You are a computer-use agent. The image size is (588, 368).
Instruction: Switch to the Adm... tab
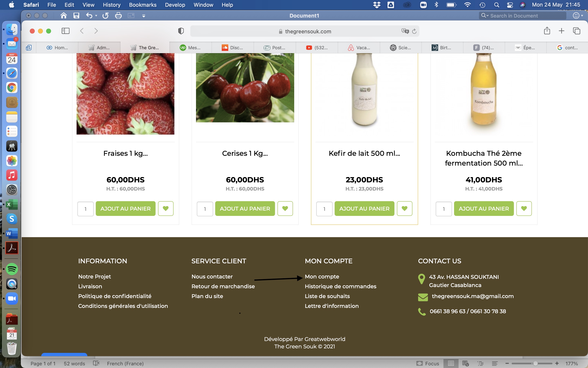pos(99,48)
